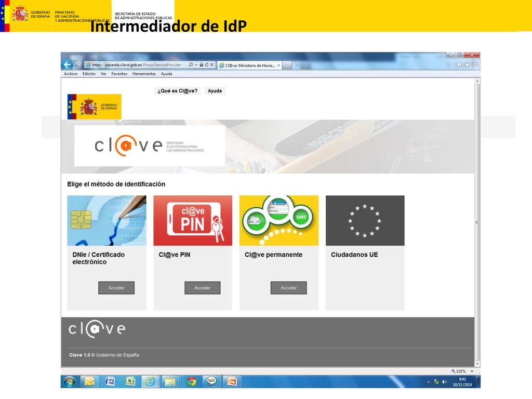Click the vertical scrollbar down arrow
Viewport: 532px width, 399px height.
click(477, 364)
